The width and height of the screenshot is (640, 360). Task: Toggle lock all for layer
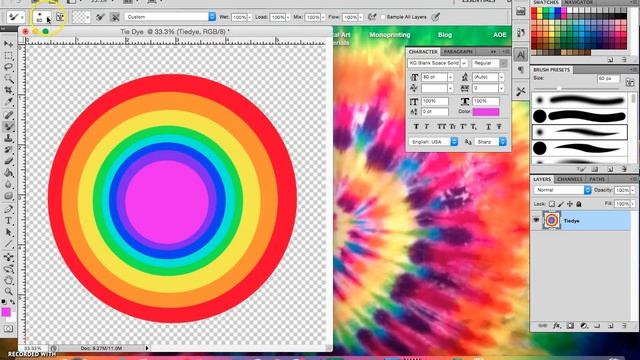click(x=579, y=204)
